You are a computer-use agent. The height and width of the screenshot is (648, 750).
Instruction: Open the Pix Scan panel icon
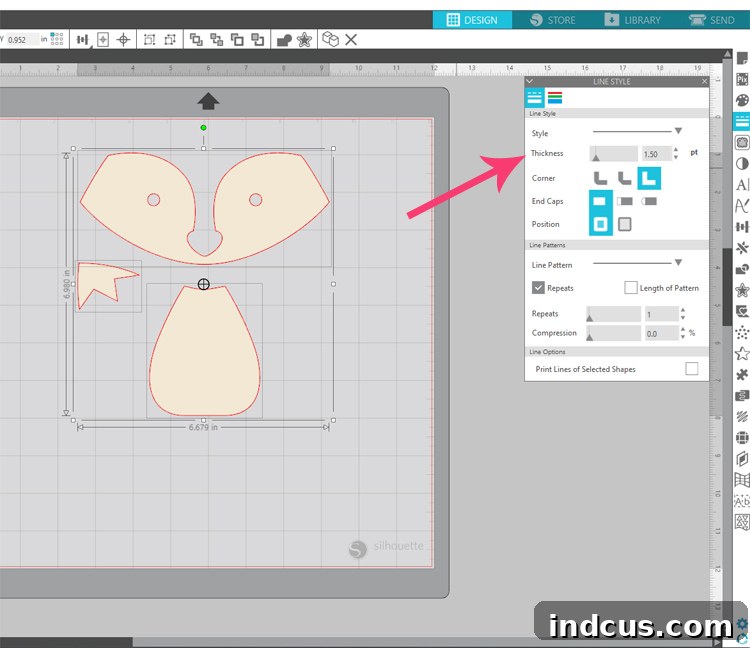click(x=742, y=79)
